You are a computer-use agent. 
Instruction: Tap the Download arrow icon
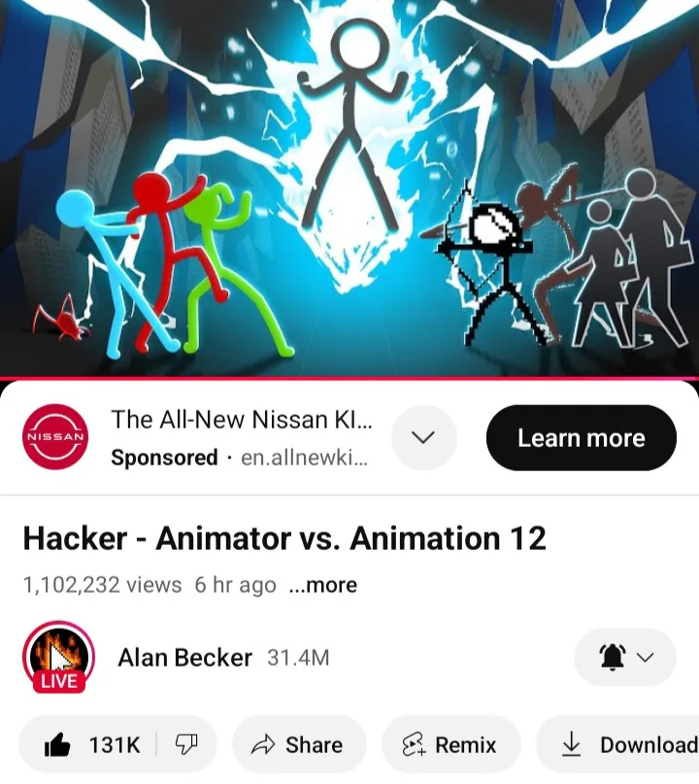[x=571, y=744]
